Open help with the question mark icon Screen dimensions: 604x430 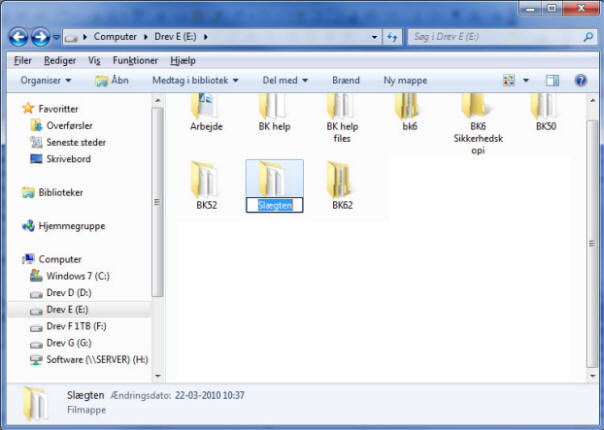[x=581, y=80]
